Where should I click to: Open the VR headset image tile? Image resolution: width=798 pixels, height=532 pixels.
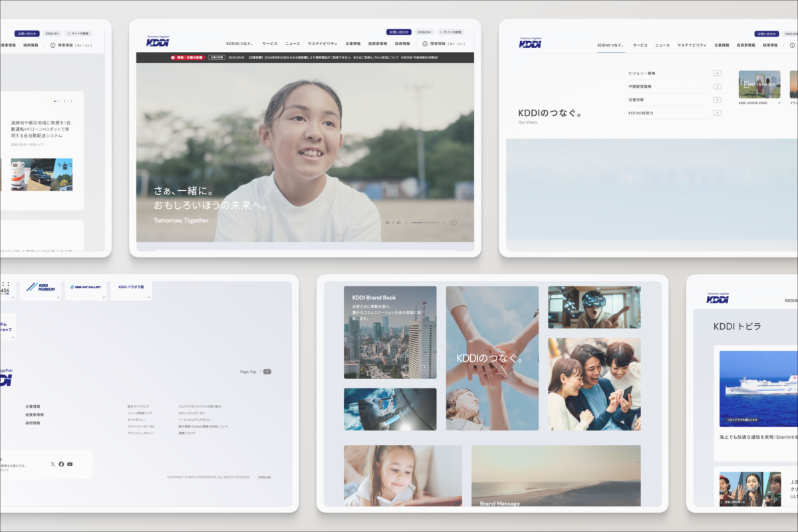(x=595, y=307)
